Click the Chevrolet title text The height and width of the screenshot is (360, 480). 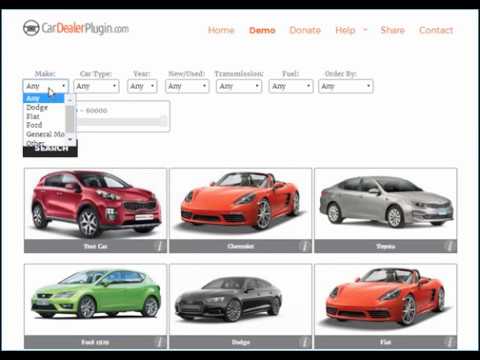click(x=241, y=246)
